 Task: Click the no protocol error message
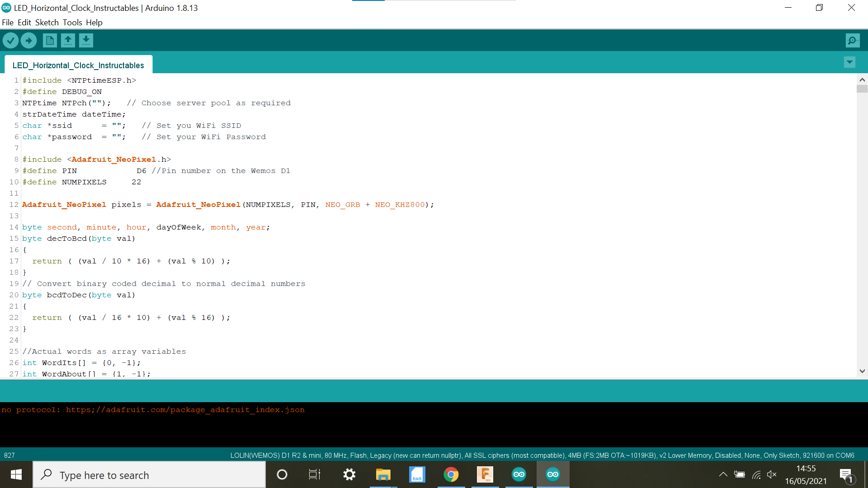click(x=153, y=410)
